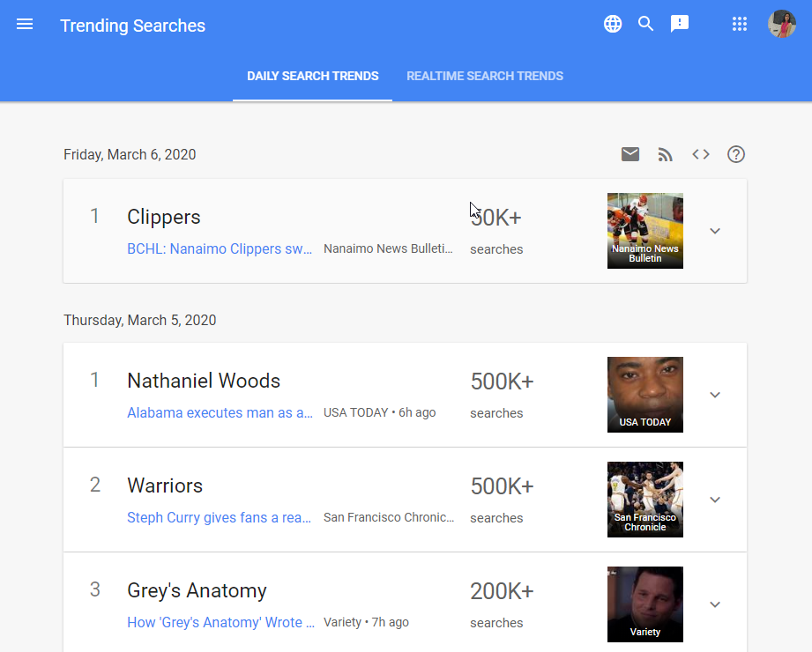
Task: Open the hamburger main menu
Action: pos(25,25)
